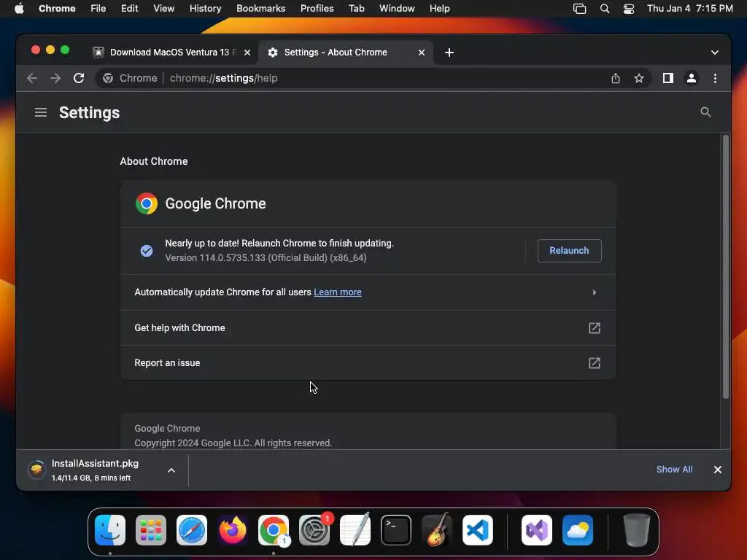
Task: Open Finder from the dock
Action: tap(110, 530)
